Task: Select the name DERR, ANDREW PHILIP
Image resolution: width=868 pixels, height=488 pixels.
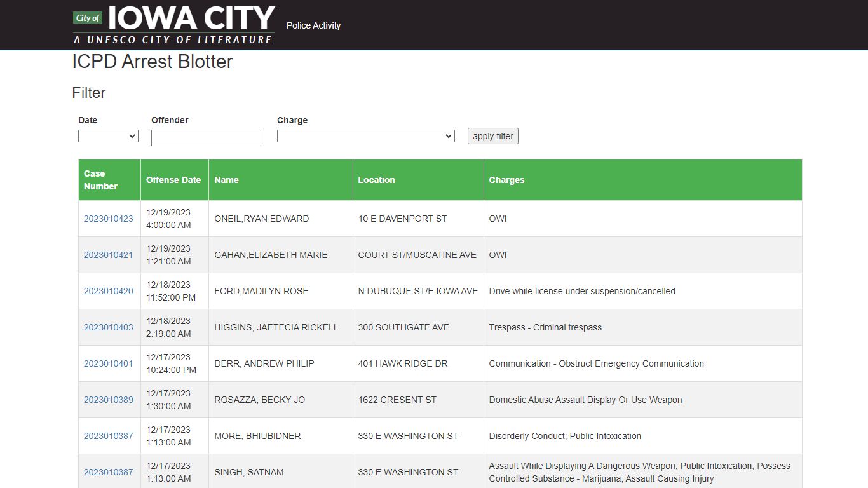Action: pyautogui.click(x=264, y=363)
